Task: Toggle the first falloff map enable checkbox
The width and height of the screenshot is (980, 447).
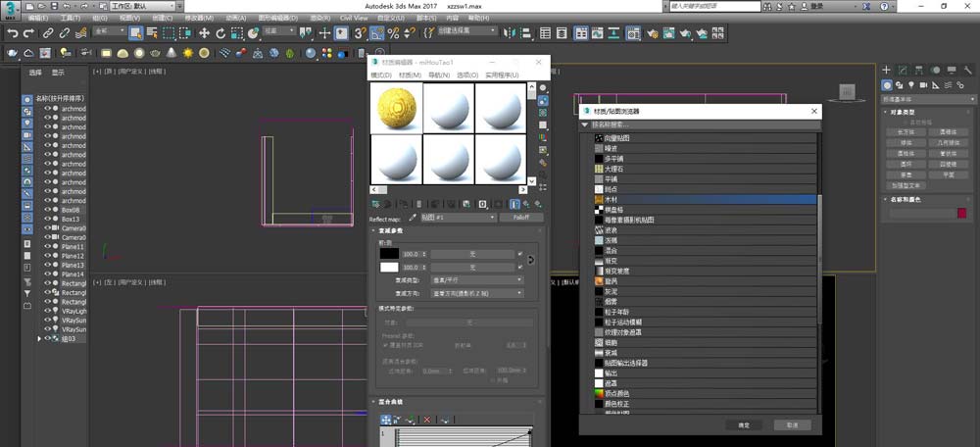Action: (519, 253)
